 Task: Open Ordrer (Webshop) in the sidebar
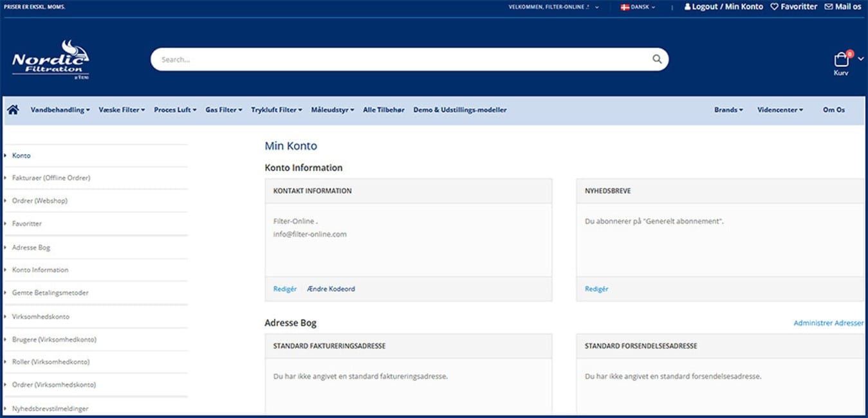tap(39, 201)
